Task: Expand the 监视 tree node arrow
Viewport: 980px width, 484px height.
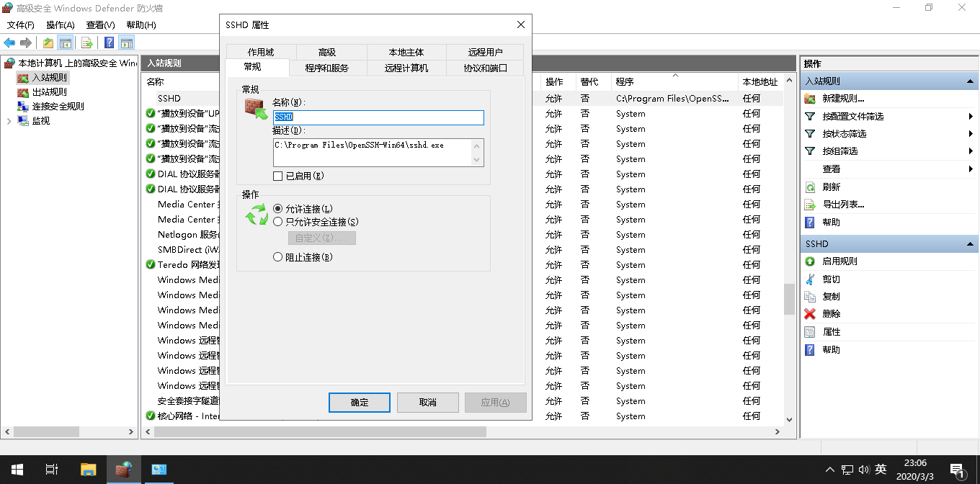Action: (9, 121)
